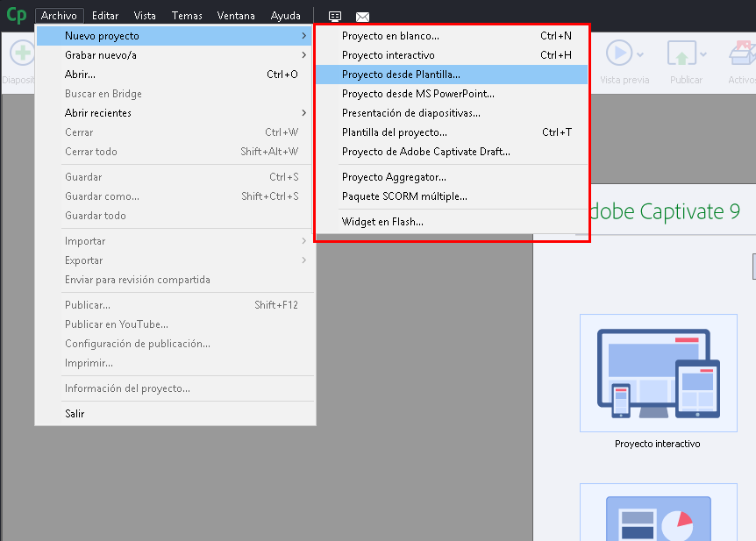Screen dimensions: 756x541
Task: Expand the Grabar nuevo/a submenu arrow
Action: pyautogui.click(x=303, y=55)
